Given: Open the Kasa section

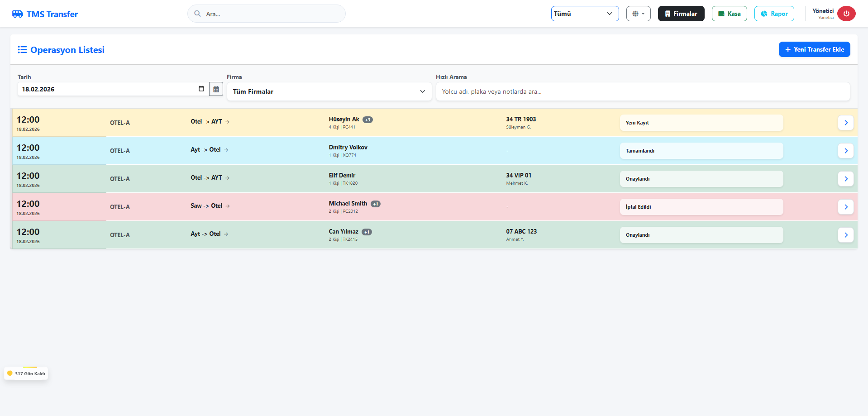Looking at the screenshot, I should [729, 14].
